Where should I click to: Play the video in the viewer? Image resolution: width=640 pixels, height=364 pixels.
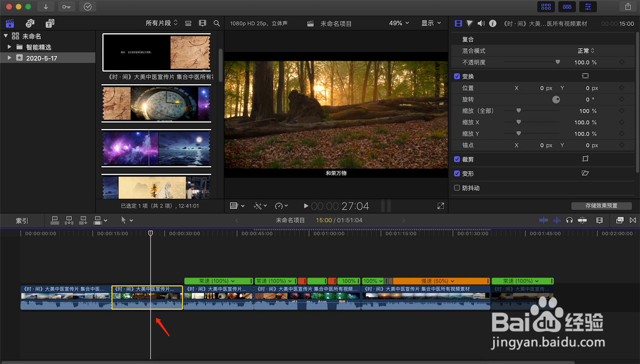[306, 206]
